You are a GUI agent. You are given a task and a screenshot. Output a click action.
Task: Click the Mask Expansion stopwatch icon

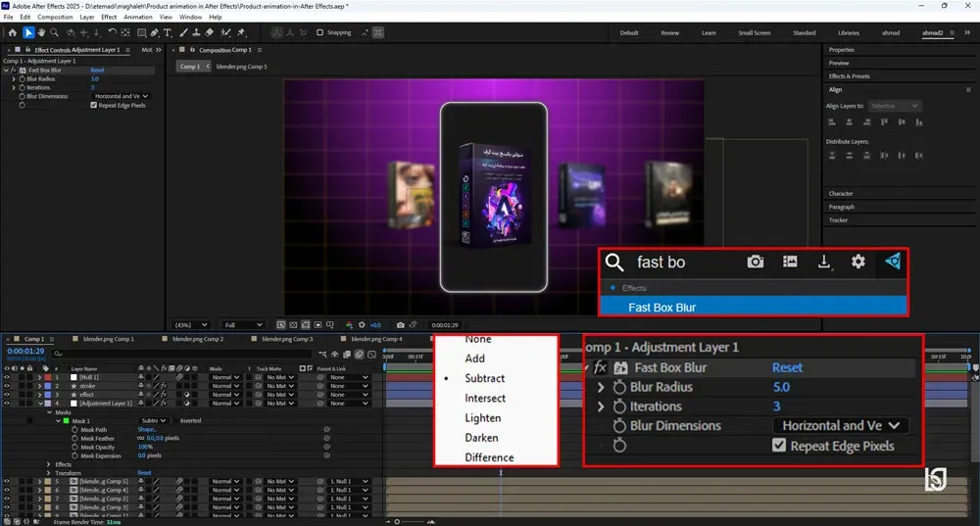[75, 456]
